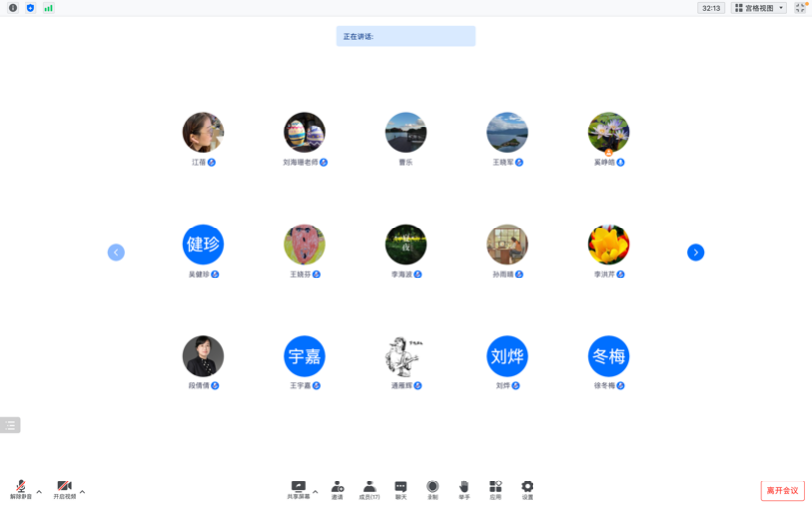Open the 宫格视图 layout dropdown
This screenshot has height=506, width=812.
coord(758,8)
